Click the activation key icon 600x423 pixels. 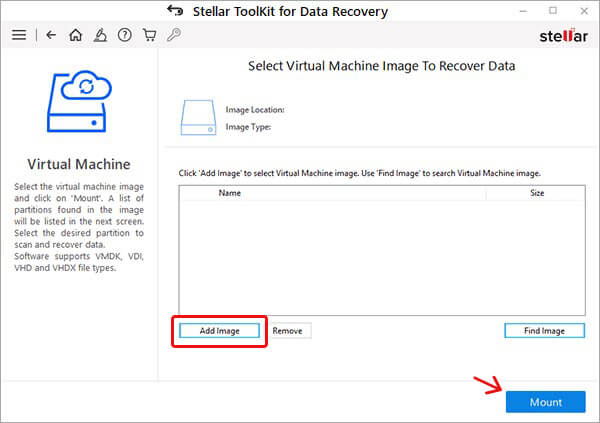[x=174, y=35]
